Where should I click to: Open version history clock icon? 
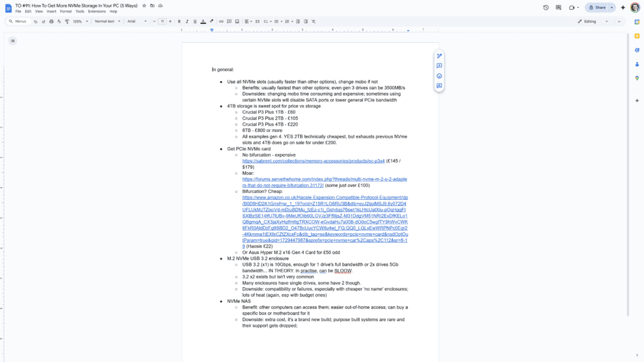coord(545,8)
